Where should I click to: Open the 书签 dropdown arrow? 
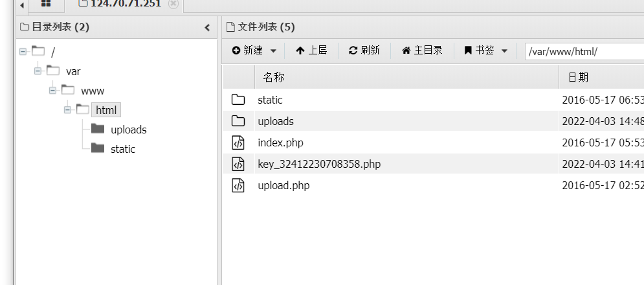(x=504, y=51)
